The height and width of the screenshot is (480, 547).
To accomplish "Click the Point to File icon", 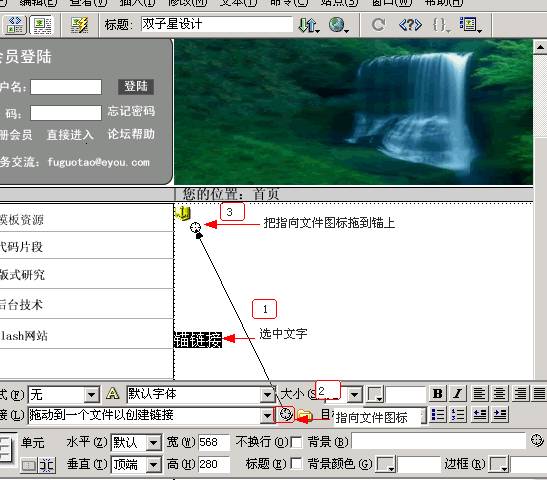I will click(x=285, y=415).
